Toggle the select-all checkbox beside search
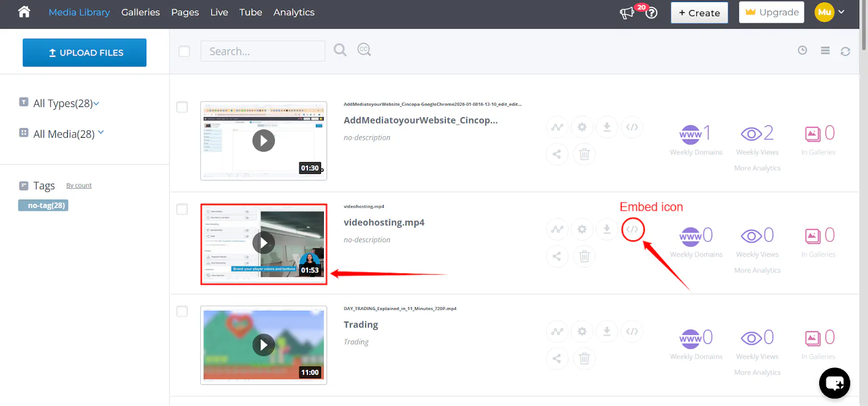This screenshot has height=406, width=868. (184, 51)
